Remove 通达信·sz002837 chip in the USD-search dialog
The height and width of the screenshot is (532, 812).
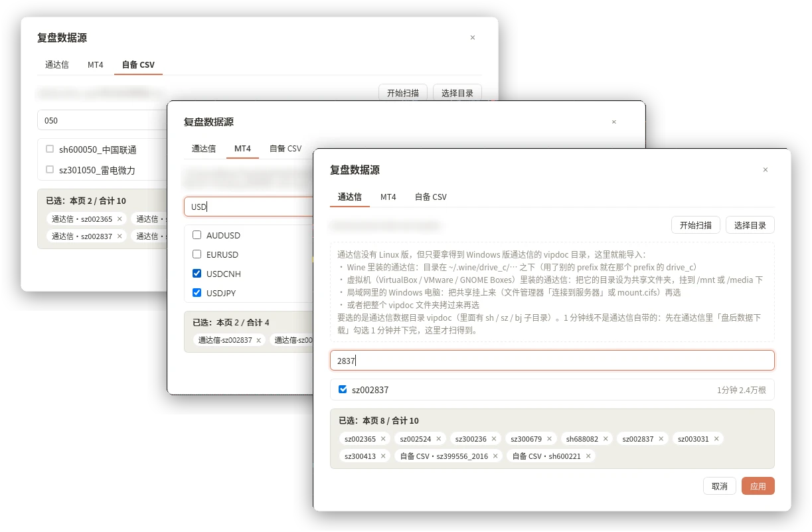tap(259, 340)
